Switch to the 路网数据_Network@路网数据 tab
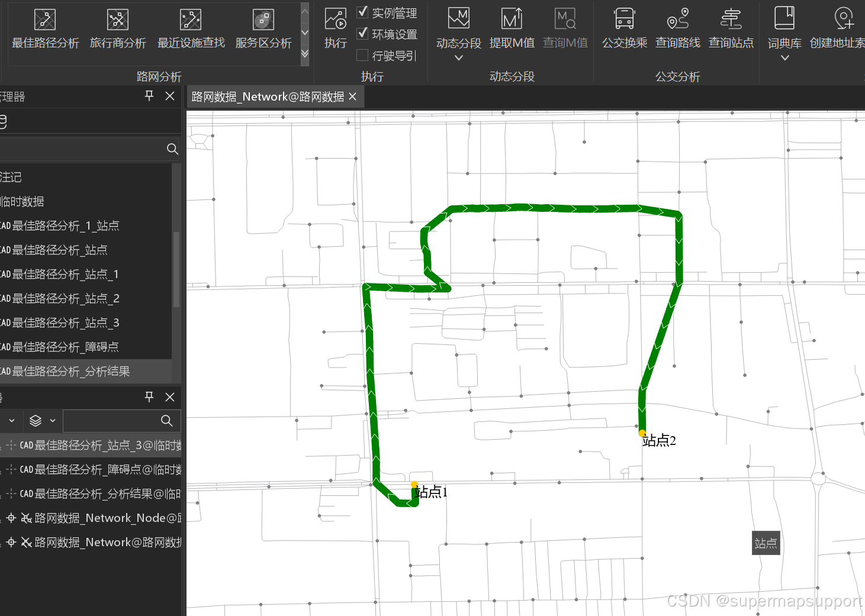The height and width of the screenshot is (616, 865). 268,96
